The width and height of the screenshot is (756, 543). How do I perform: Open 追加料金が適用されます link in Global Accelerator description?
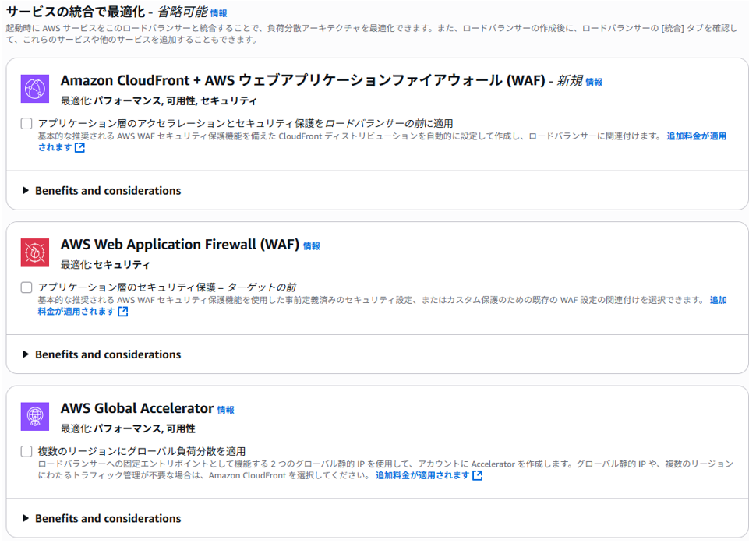click(x=429, y=475)
